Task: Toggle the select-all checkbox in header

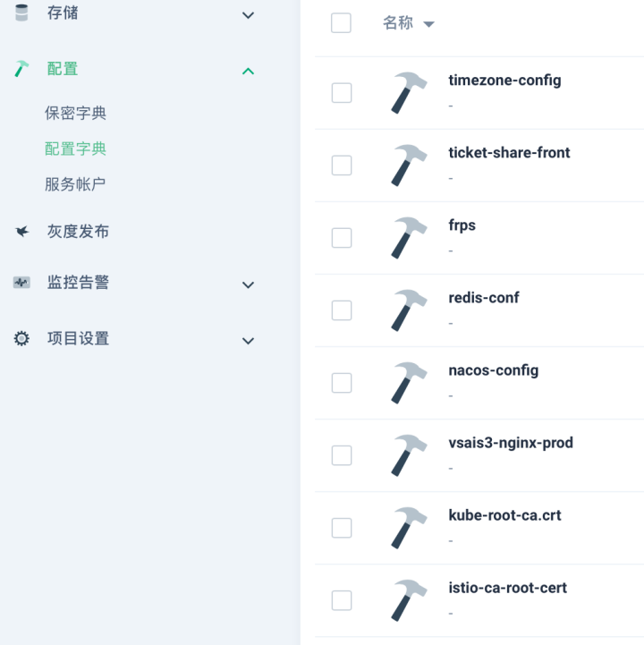Action: (x=341, y=23)
